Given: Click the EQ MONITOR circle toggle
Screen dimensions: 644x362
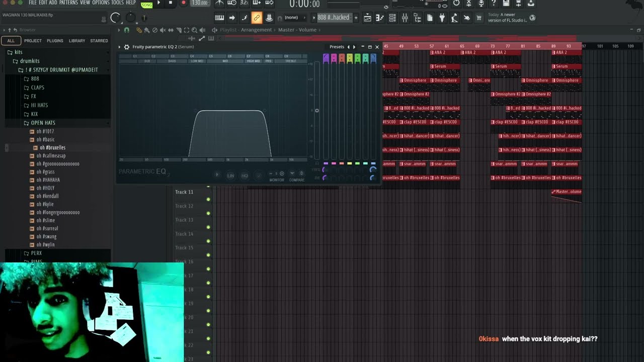Looking at the screenshot, I should click(x=282, y=173).
